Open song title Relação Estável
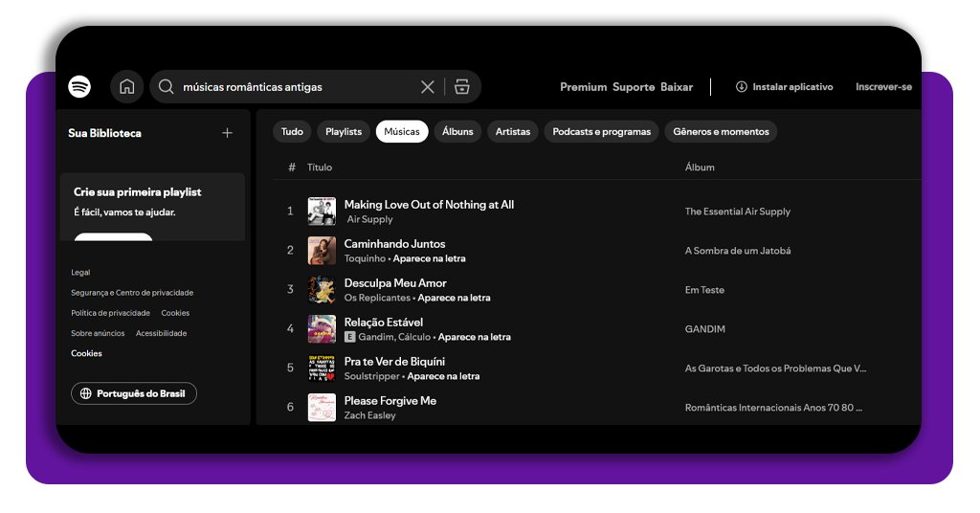 coord(384,323)
